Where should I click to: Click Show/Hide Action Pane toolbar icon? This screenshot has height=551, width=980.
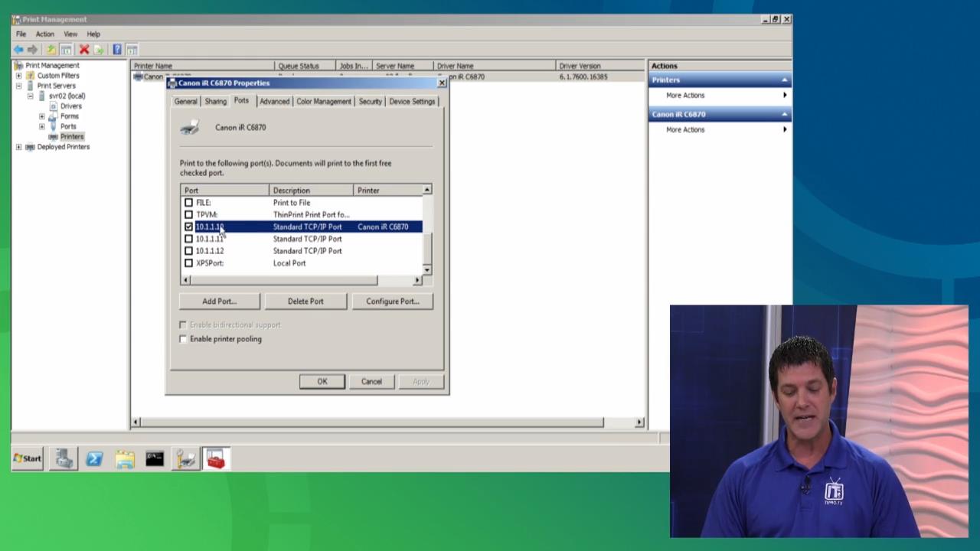pyautogui.click(x=132, y=50)
